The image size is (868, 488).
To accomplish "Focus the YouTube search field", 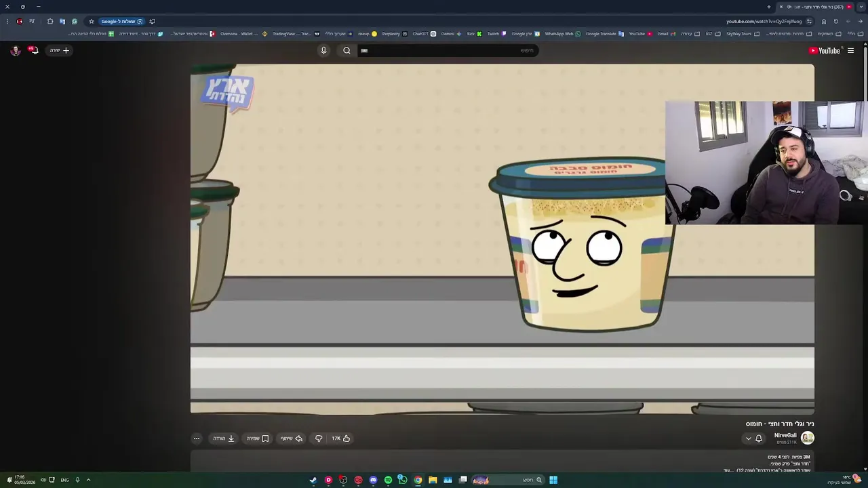I will [x=448, y=50].
